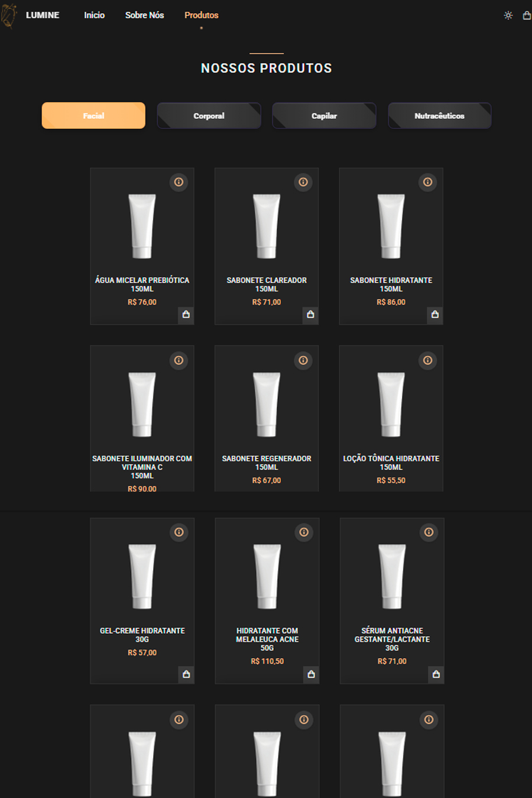Viewport: 532px width, 798px height.
Task: Open the Nutracêuticos category
Action: (x=439, y=115)
